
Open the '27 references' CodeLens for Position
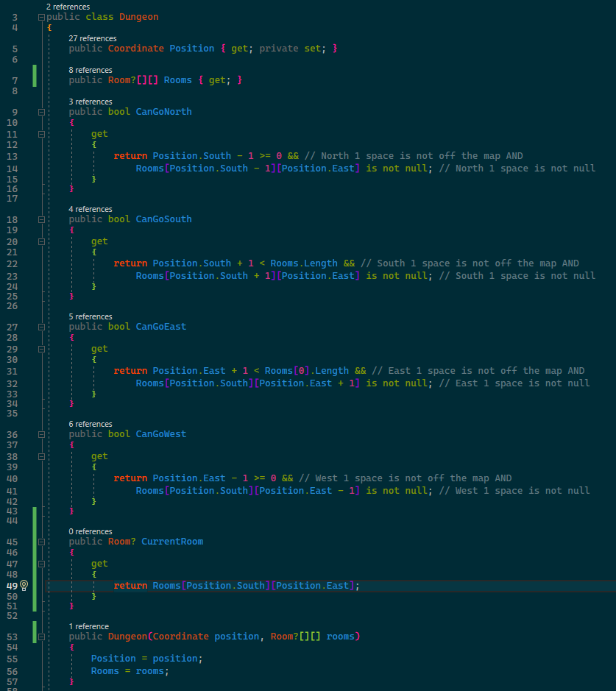[93, 38]
